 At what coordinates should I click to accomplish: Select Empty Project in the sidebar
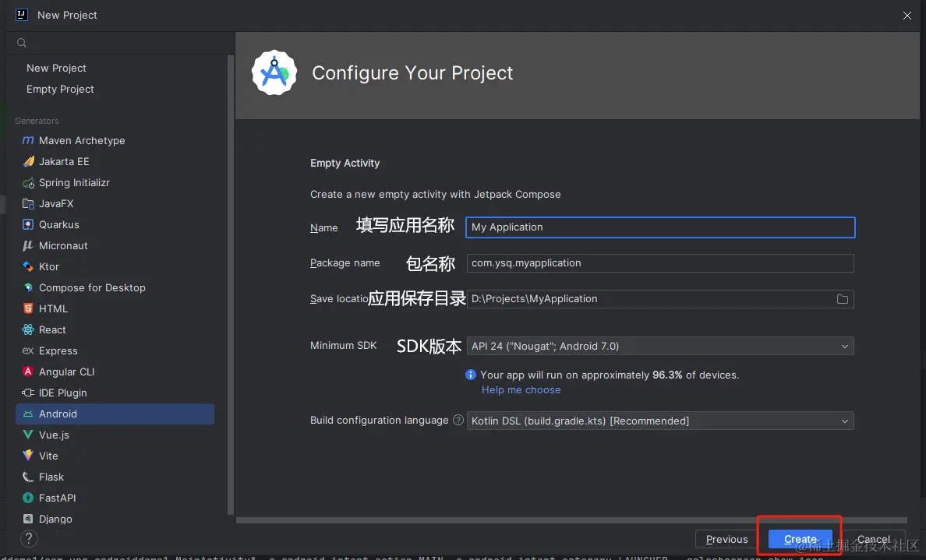[x=60, y=89]
